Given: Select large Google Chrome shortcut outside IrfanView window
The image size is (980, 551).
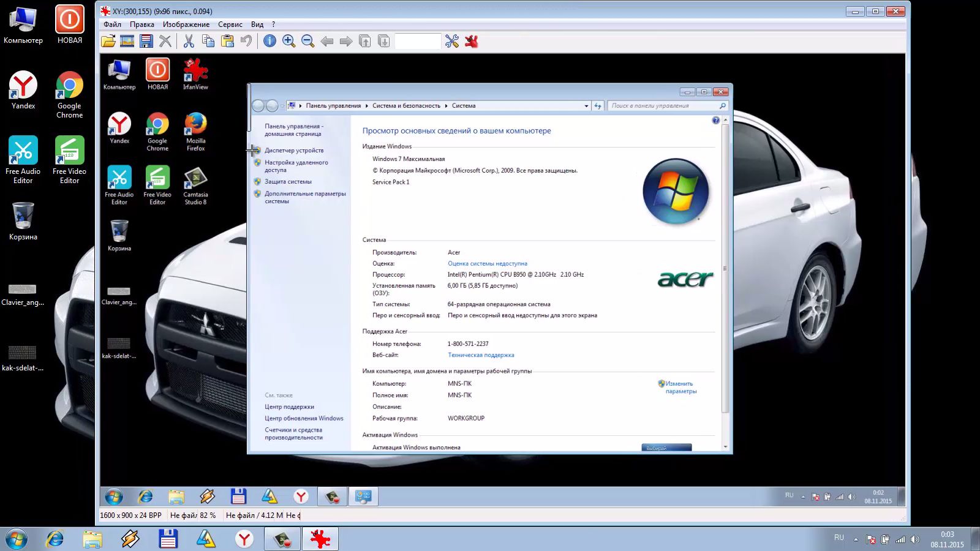Looking at the screenshot, I should 70,94.
